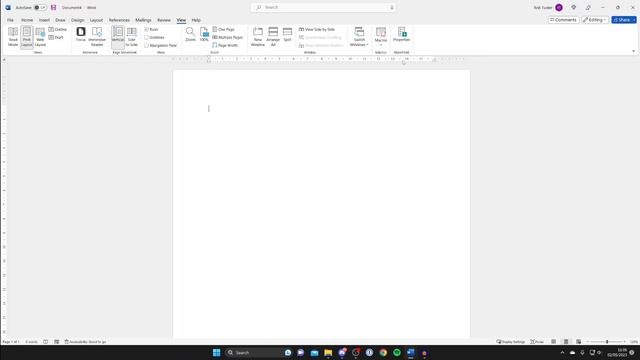Enable View Side by Side
640x360 pixels.
[x=317, y=29]
